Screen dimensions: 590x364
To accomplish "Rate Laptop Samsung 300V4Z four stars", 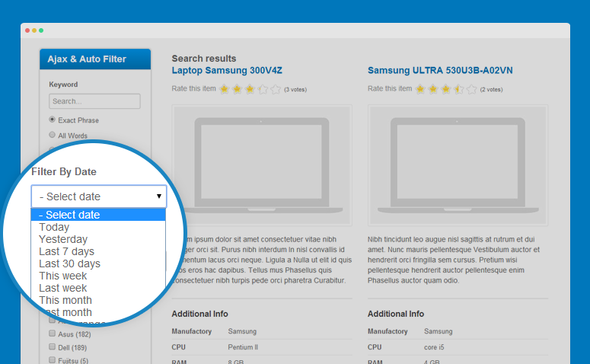I will point(263,89).
